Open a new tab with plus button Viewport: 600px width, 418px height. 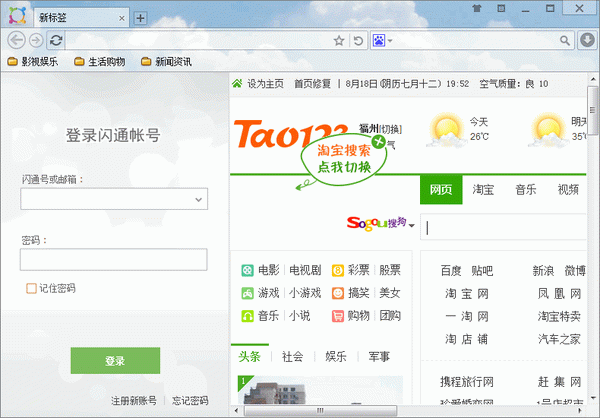pos(140,18)
